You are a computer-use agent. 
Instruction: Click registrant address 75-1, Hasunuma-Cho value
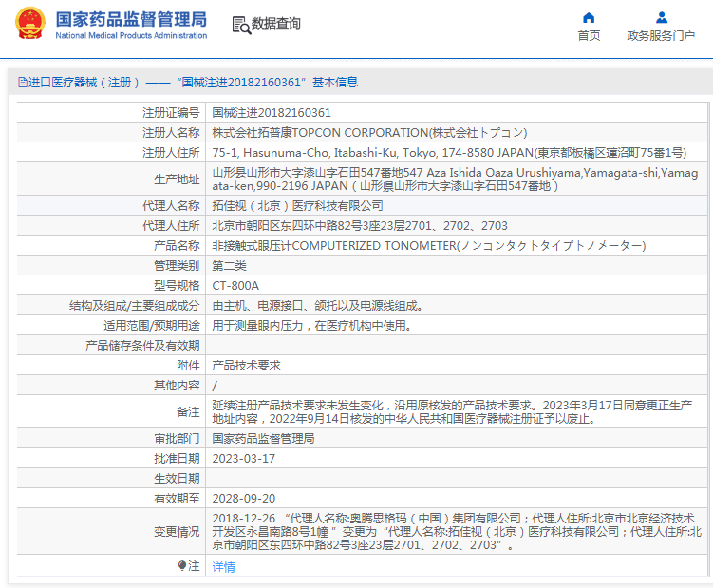click(x=449, y=153)
